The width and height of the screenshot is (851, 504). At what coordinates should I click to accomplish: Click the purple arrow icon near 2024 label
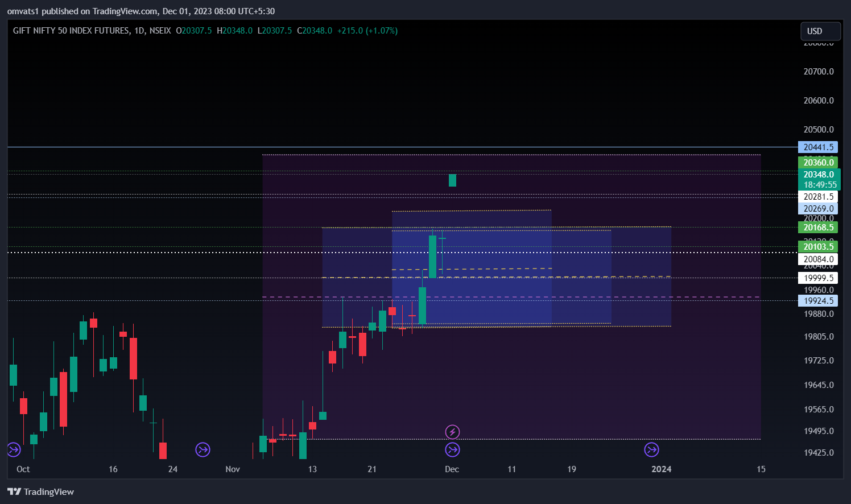651,450
